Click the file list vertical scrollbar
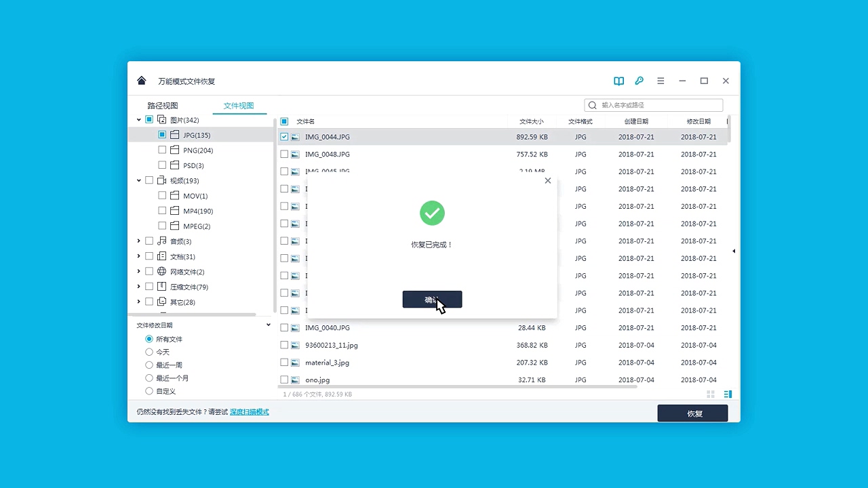This screenshot has width=868, height=488. [x=728, y=129]
